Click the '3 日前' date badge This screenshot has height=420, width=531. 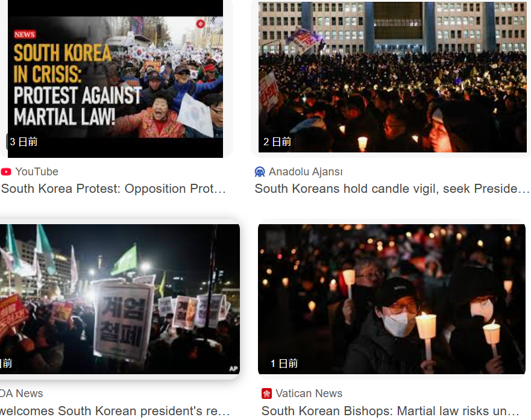[24, 142]
